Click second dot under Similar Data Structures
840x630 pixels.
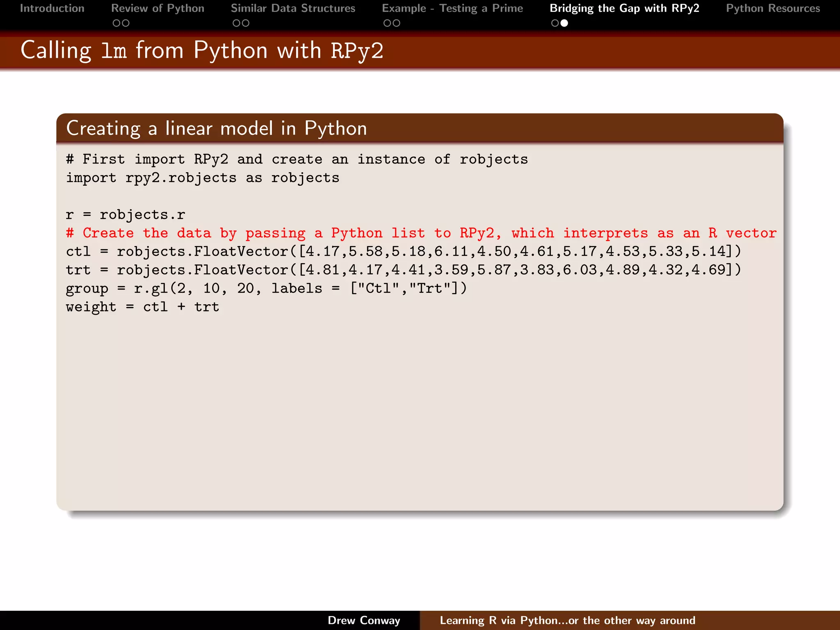click(246, 23)
